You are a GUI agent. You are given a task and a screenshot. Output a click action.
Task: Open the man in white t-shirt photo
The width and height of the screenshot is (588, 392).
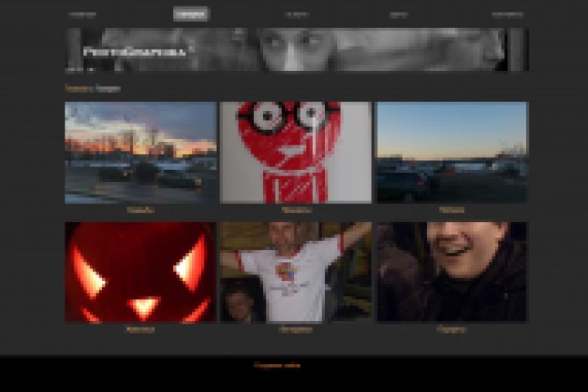coord(296,272)
